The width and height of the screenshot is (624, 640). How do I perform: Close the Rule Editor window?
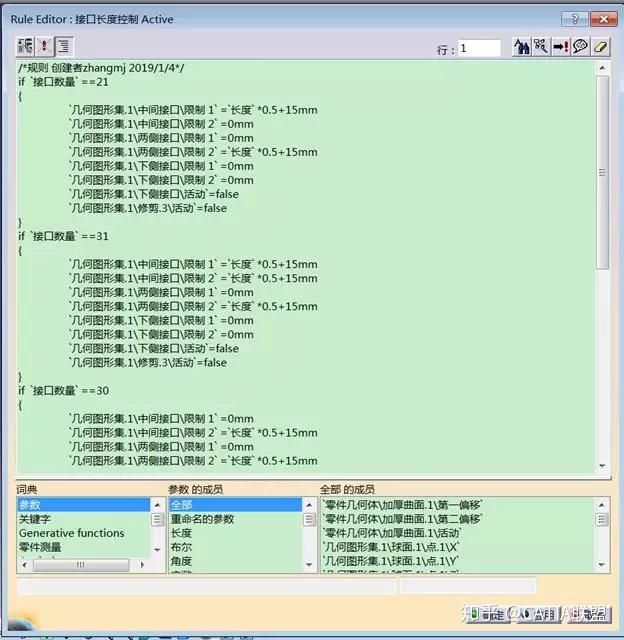click(x=604, y=19)
